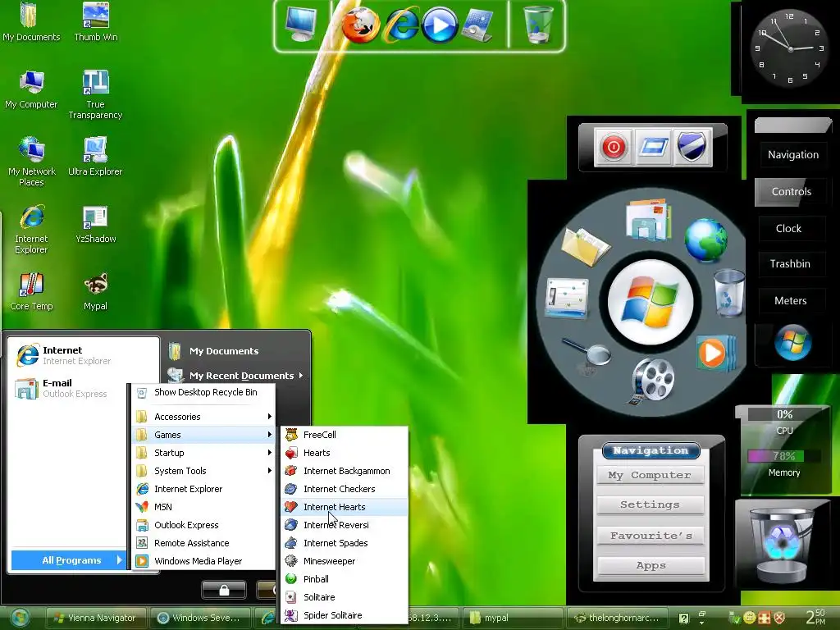Click Clock in right sidebar

[x=788, y=228]
